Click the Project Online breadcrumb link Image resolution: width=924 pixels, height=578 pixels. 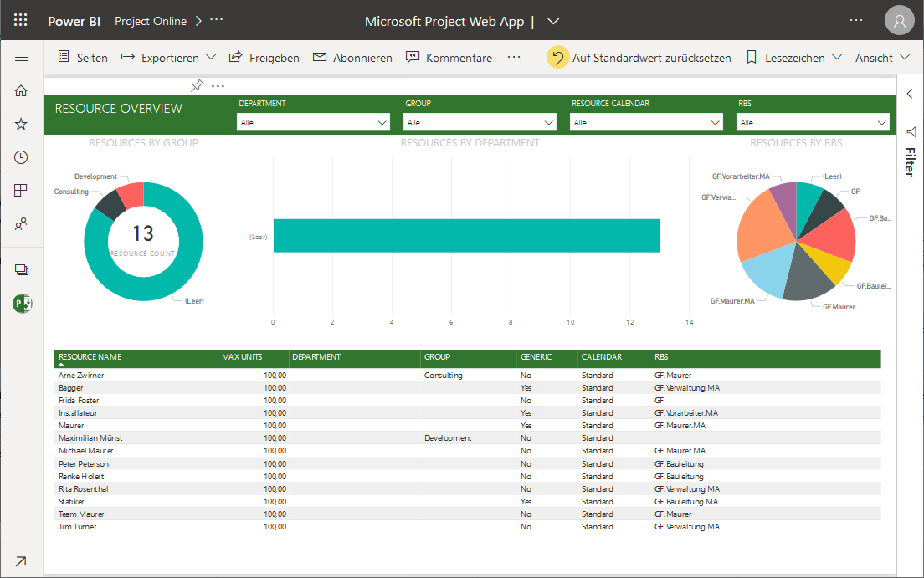151,21
